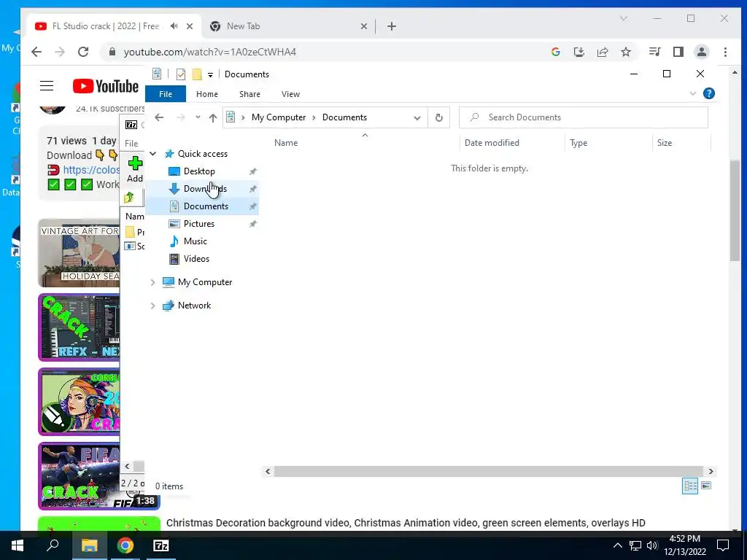This screenshot has width=747, height=560.
Task: Select My Computer in navigation pane
Action: click(205, 282)
